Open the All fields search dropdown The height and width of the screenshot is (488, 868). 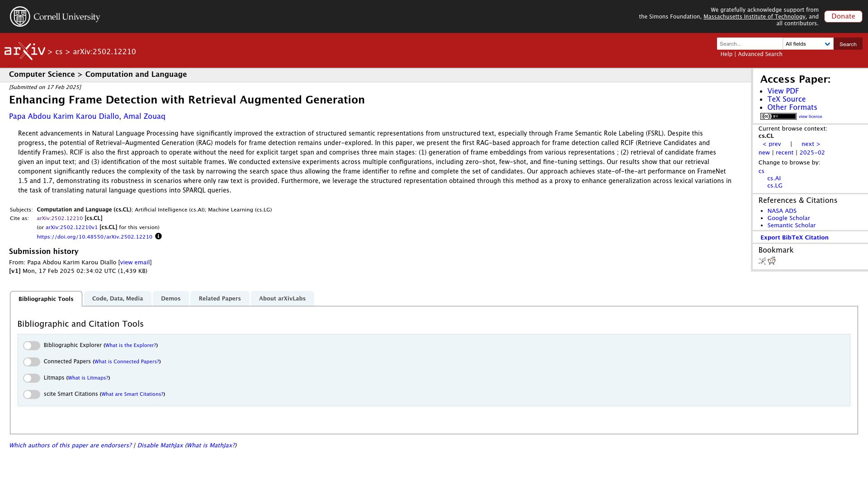pyautogui.click(x=808, y=44)
